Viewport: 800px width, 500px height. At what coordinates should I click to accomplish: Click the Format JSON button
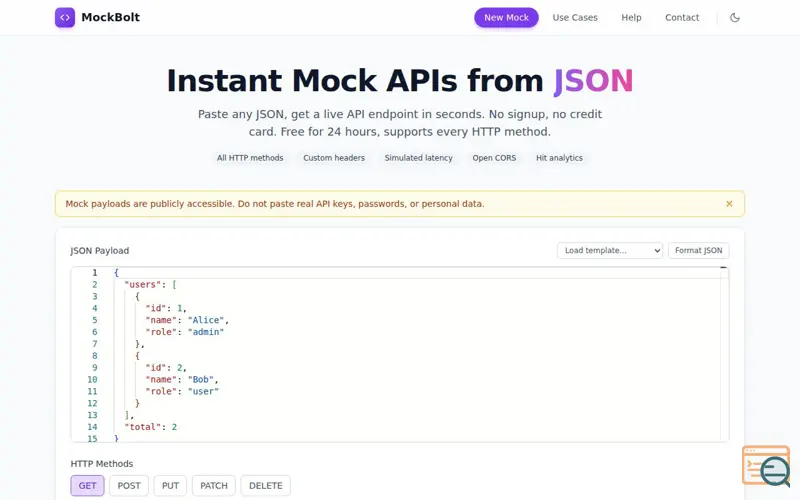698,251
